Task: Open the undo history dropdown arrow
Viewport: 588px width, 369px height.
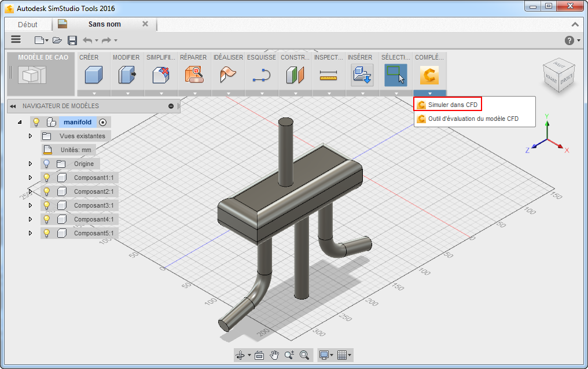Action: click(x=97, y=40)
